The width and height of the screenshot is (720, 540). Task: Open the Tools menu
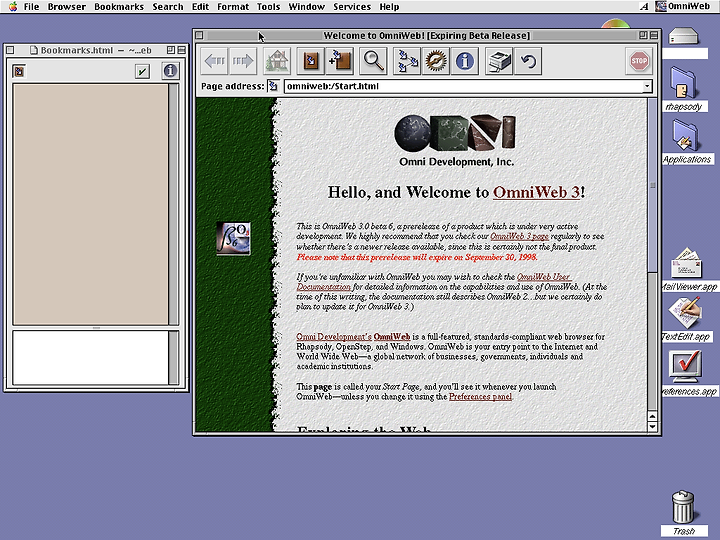[268, 6]
